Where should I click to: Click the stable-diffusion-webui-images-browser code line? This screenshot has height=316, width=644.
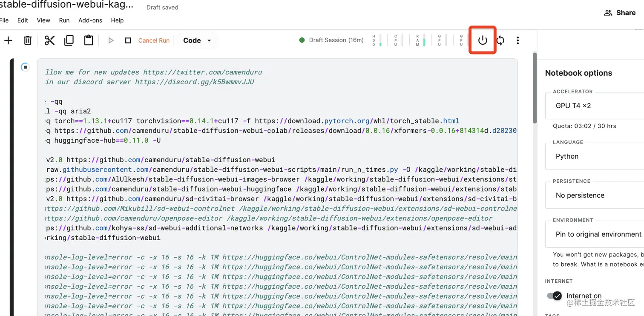point(281,179)
